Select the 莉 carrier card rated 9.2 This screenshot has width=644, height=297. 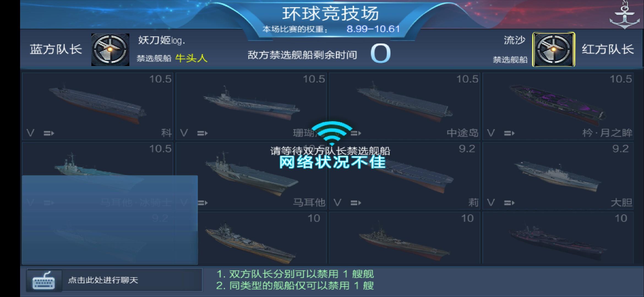[405, 176]
